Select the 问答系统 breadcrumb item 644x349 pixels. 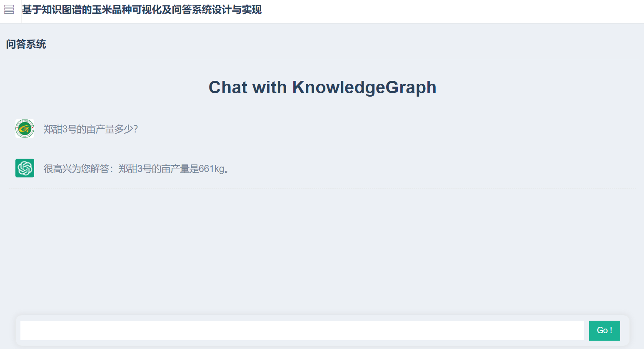[x=27, y=45]
